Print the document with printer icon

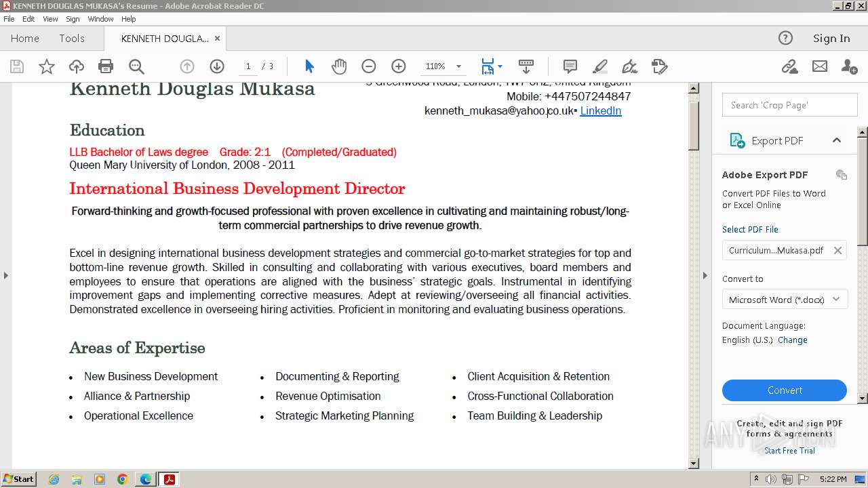coord(106,66)
